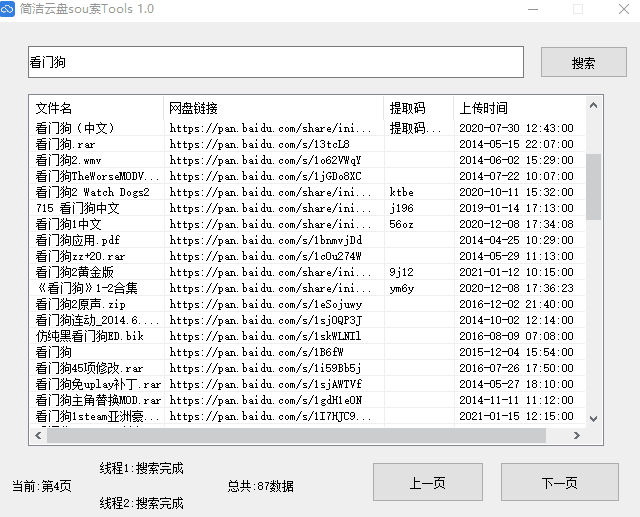This screenshot has width=640, height=517.
Task: Click the extraction code 9j12
Action: (401, 272)
